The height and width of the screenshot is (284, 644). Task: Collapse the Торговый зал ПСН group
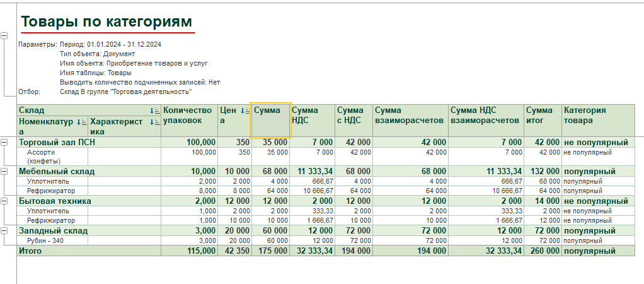(5, 143)
